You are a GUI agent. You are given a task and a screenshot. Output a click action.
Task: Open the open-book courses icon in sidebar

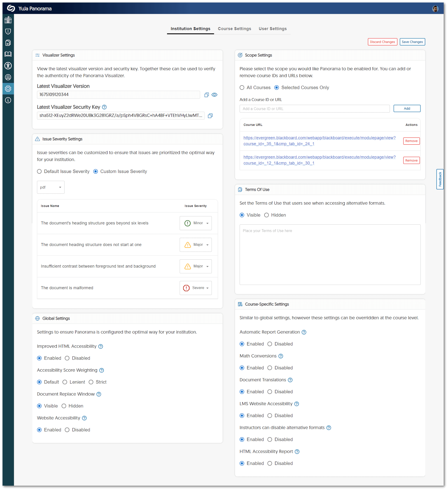click(8, 54)
